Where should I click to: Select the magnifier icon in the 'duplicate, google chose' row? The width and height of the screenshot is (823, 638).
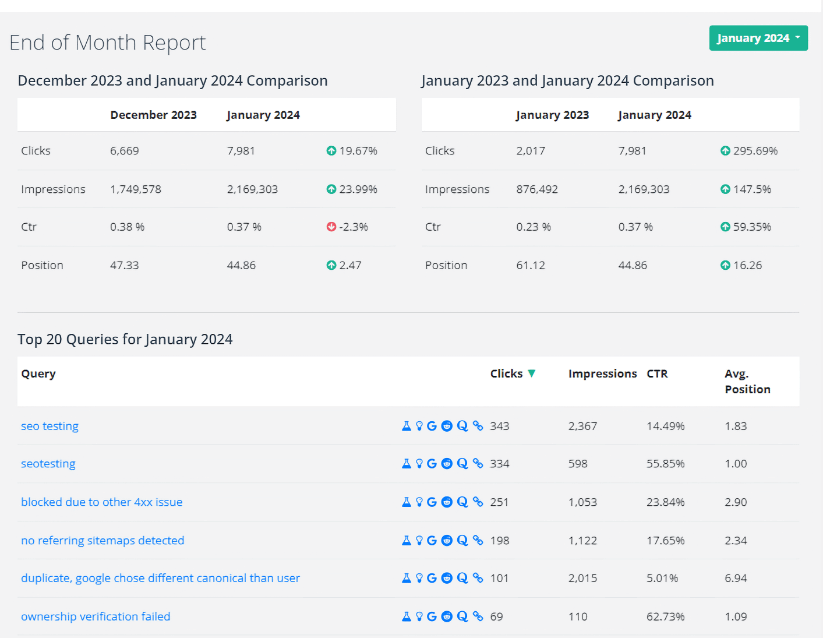click(460, 578)
